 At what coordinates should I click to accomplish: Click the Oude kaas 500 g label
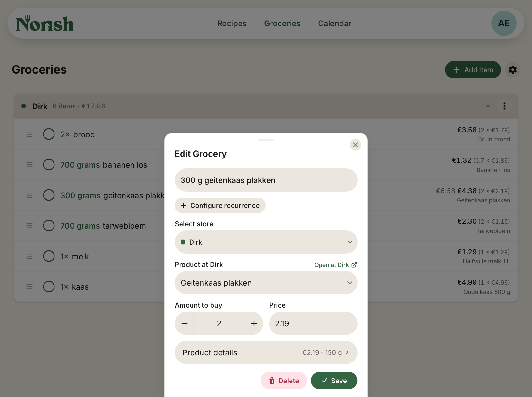click(x=487, y=292)
